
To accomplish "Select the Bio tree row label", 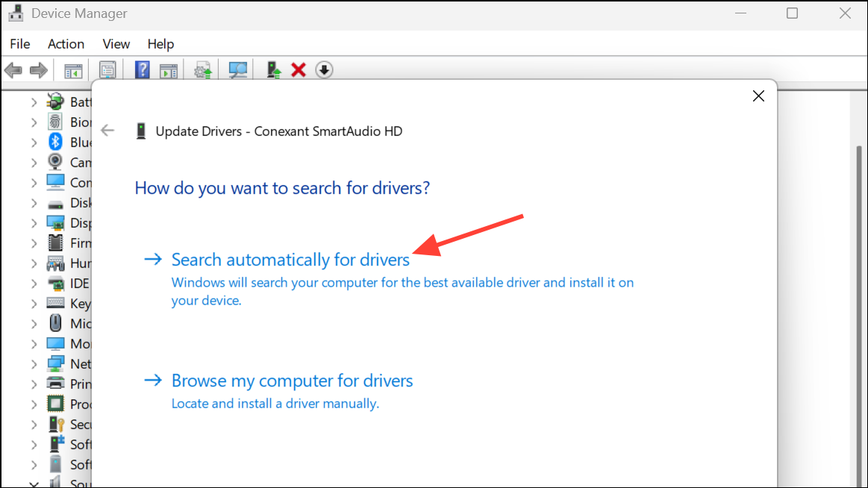I will 81,122.
